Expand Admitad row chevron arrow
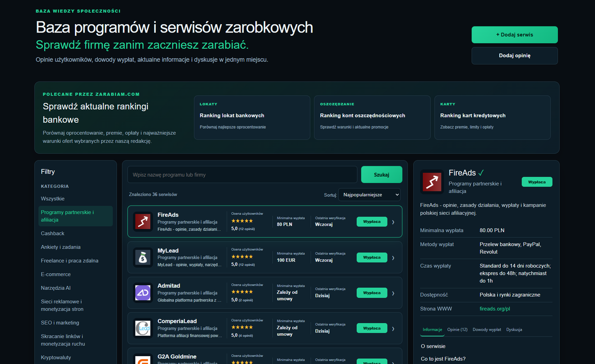 click(393, 293)
